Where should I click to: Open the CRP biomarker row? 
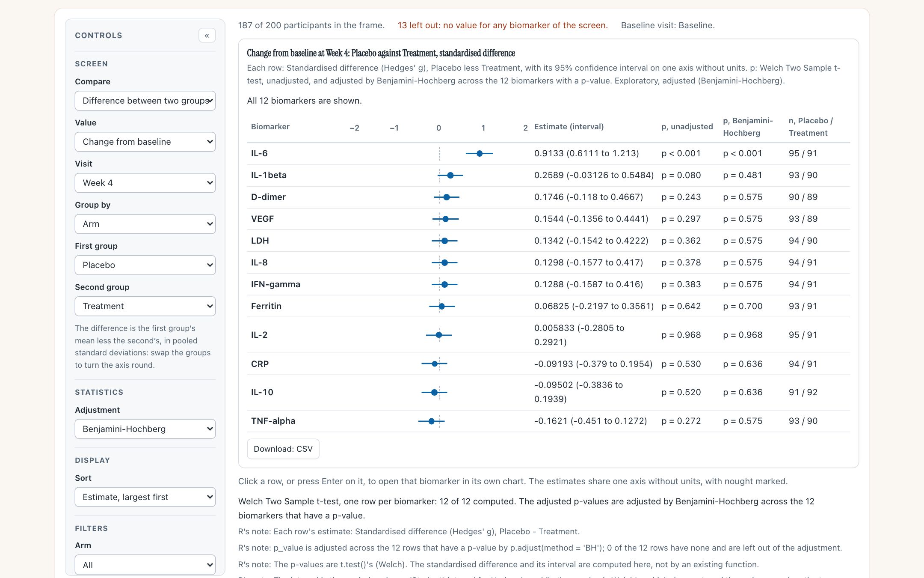[548, 364]
